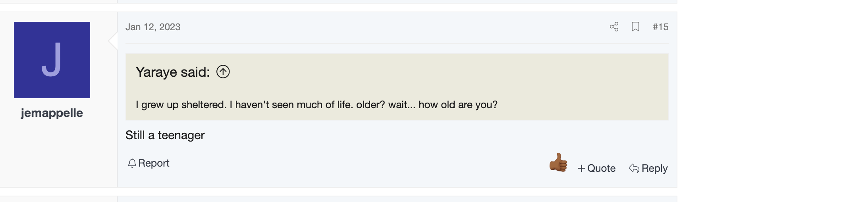Image resolution: width=868 pixels, height=202 pixels.
Task: Visit the jemappelle username profile link
Action: [52, 113]
